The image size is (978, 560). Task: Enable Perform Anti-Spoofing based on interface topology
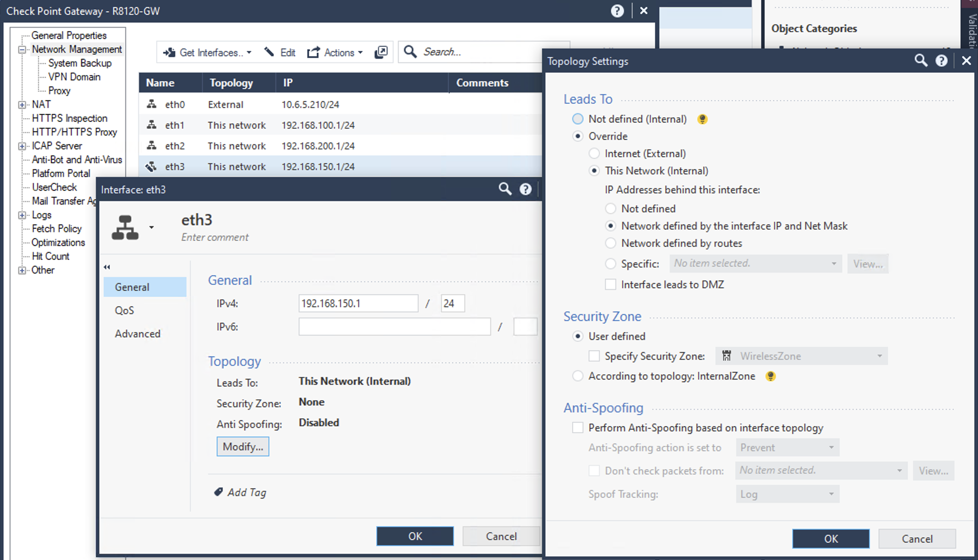point(577,427)
